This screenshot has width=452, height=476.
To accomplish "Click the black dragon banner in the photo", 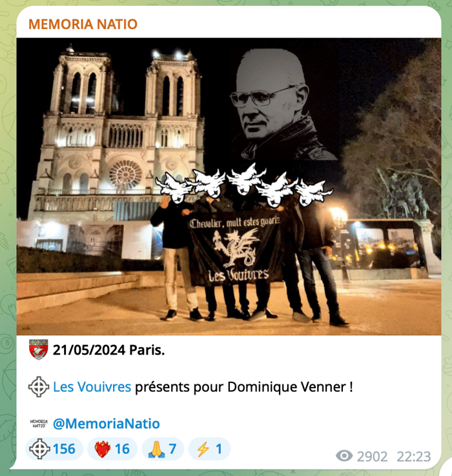I will (x=234, y=249).
